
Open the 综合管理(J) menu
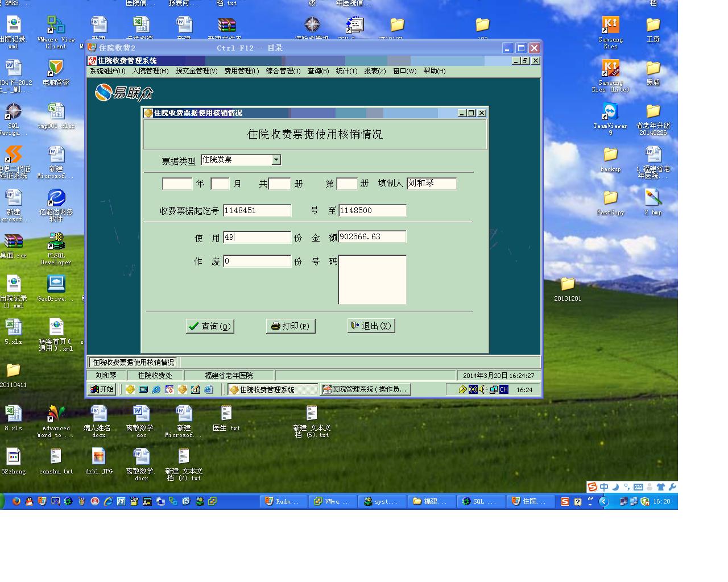pos(283,71)
